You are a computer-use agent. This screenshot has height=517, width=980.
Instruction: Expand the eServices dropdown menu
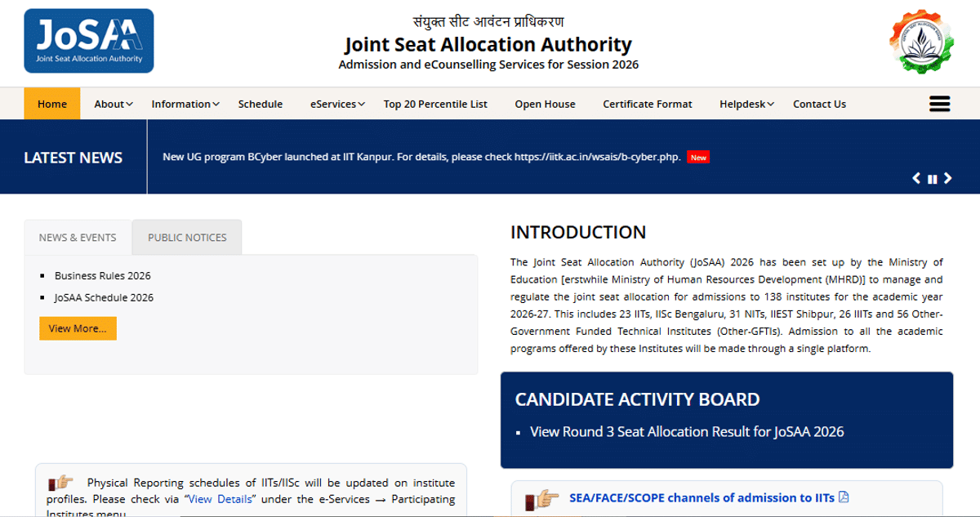337,104
